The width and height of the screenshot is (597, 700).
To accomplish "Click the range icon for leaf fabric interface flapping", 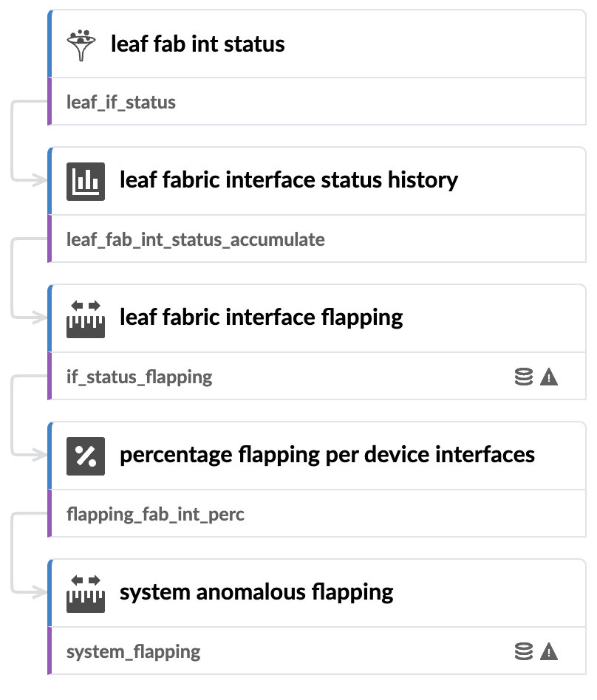I will pos(86,318).
